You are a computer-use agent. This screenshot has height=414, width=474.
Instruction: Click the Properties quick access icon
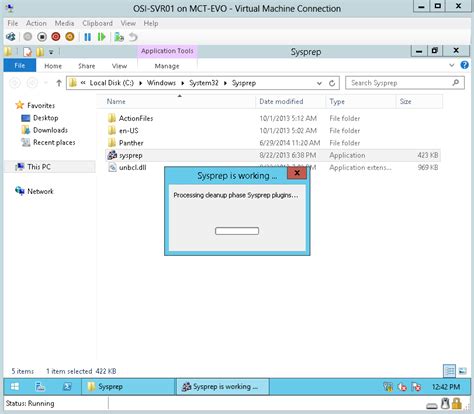click(x=28, y=52)
